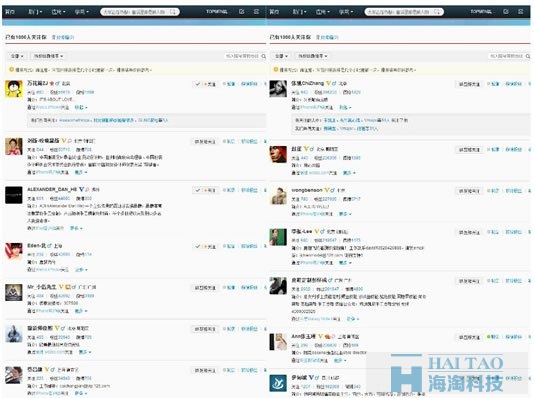The height and width of the screenshot is (398, 534).
Task: Click the verified V badge next to 张弛ChiZhang
Action: click(x=328, y=83)
